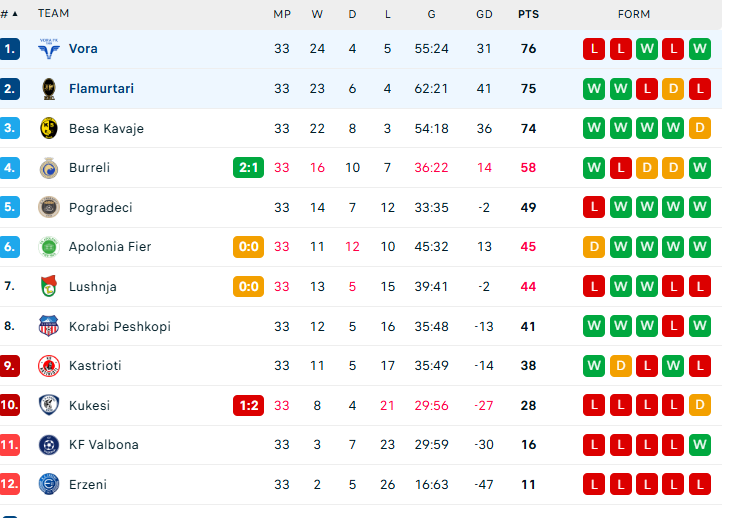
Task: Open Apolonia Fier's 0:0 live score
Action: coord(248,246)
